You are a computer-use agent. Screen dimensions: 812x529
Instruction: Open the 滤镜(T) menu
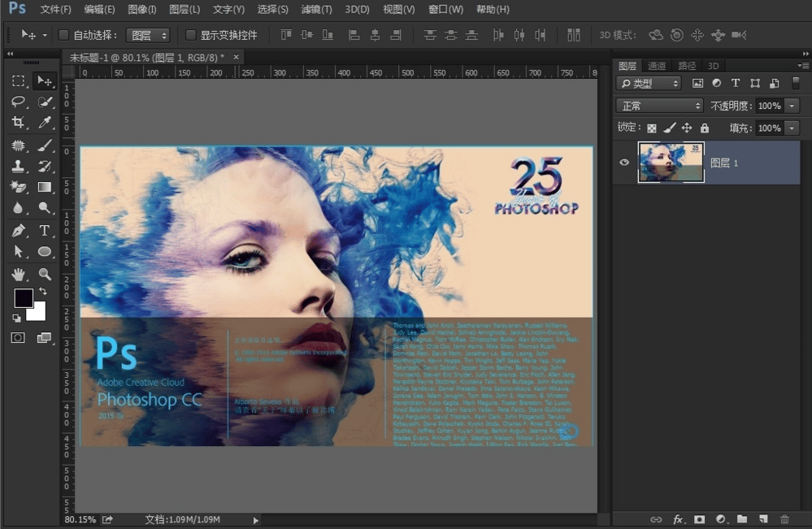316,9
